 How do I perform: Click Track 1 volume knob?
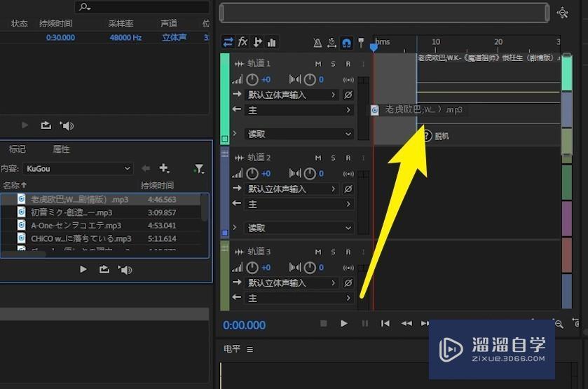click(252, 79)
